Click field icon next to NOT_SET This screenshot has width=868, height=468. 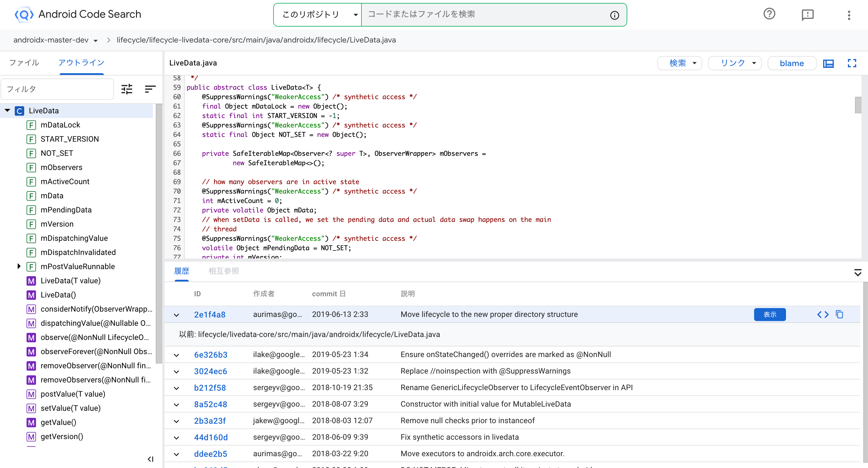31,153
